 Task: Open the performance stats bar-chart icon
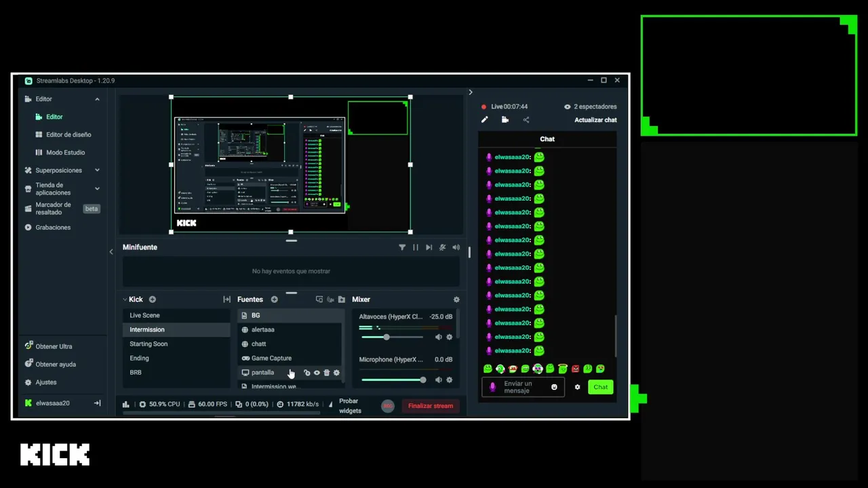coord(126,405)
